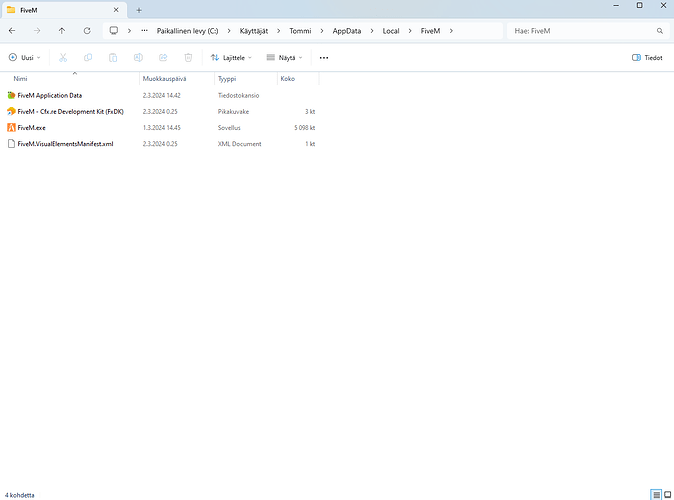Select the FiveM.exe file name
The width and height of the screenshot is (674, 500).
coord(31,128)
